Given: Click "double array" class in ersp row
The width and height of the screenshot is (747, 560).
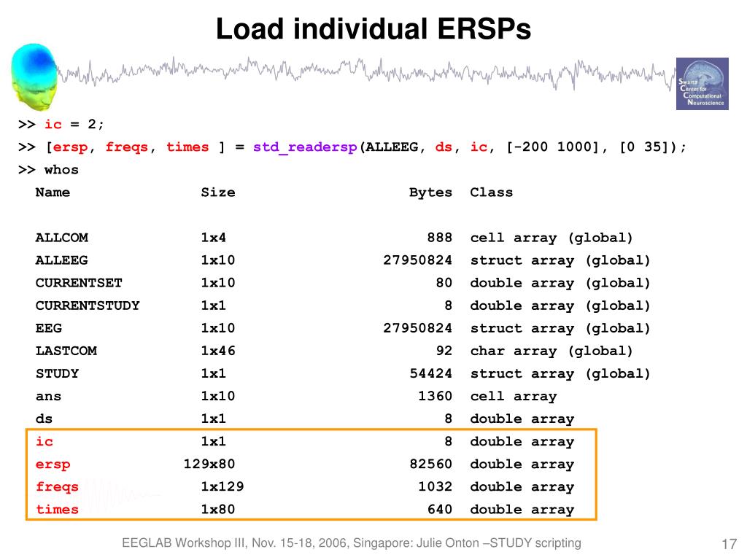Looking at the screenshot, I should click(522, 464).
